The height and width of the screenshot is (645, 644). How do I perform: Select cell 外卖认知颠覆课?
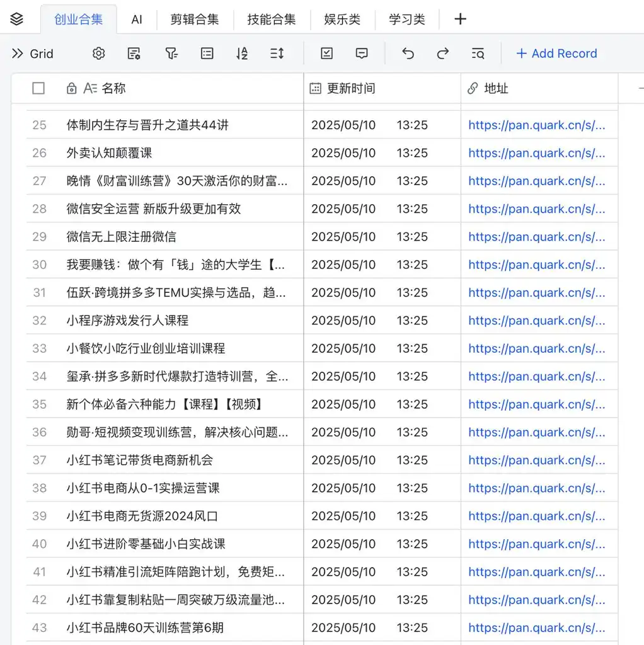tap(181, 153)
